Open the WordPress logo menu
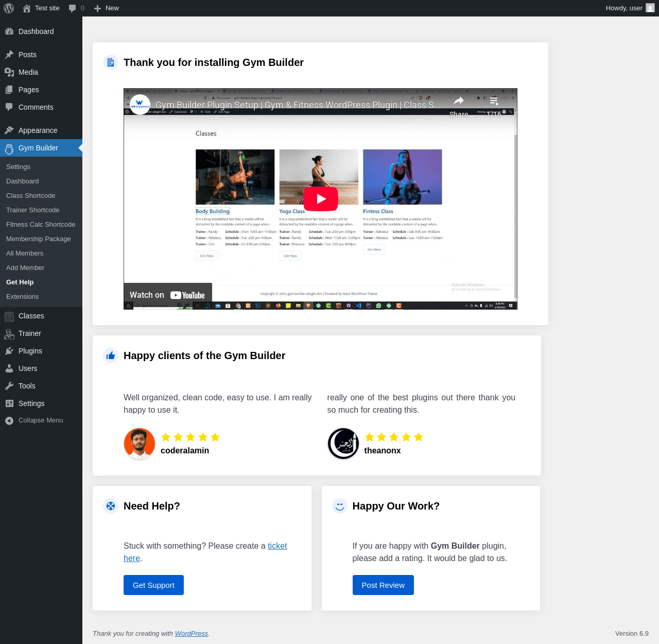 (9, 8)
